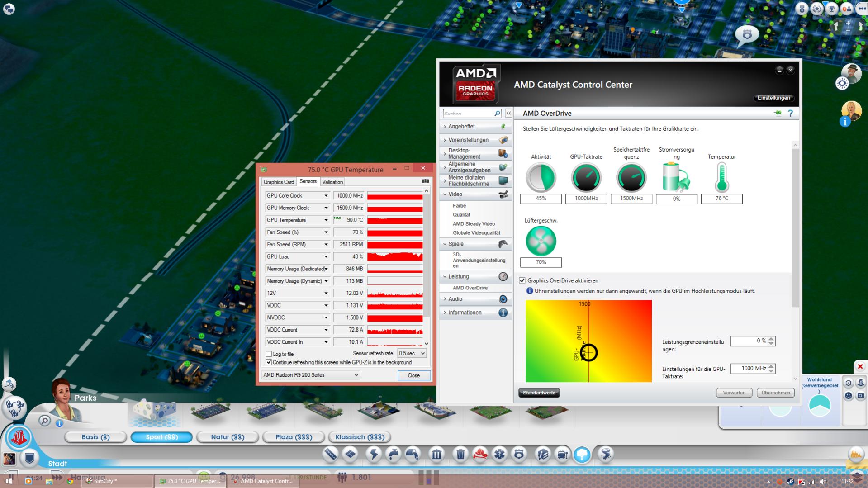Click the help question mark in OverDrive
The height and width of the screenshot is (488, 868).
(x=790, y=114)
